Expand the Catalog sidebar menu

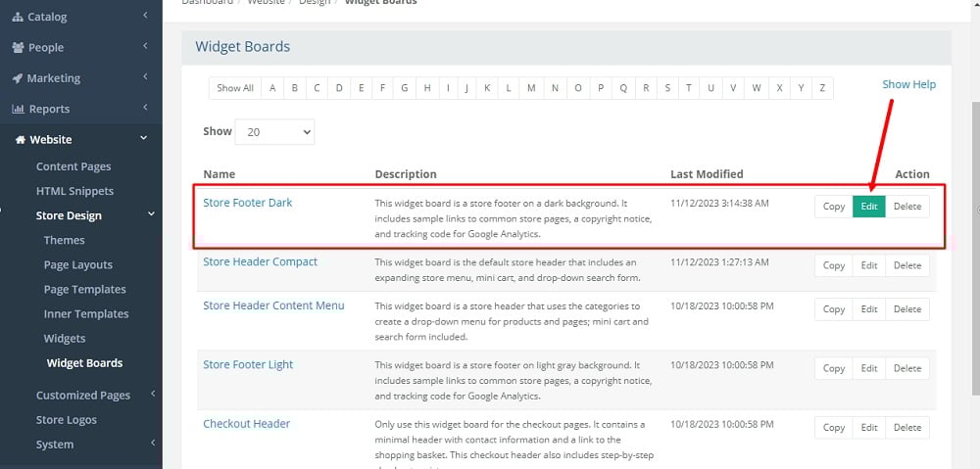[145, 15]
